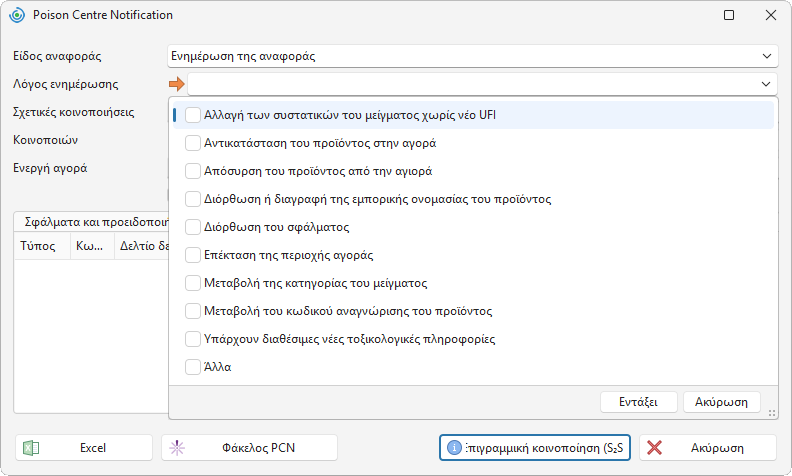Collapse the Λόγος ενημέρωσης dropdown arrow
The image size is (792, 476).
point(766,84)
